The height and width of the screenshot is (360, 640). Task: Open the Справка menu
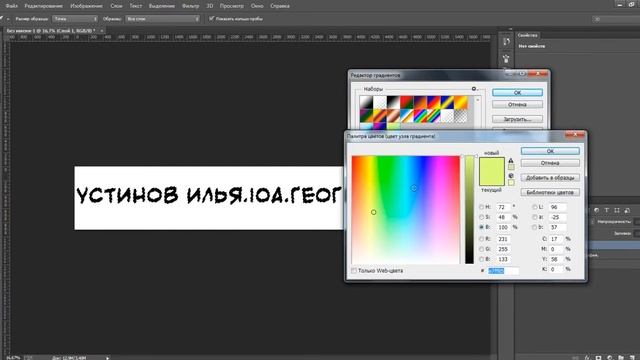tap(280, 6)
